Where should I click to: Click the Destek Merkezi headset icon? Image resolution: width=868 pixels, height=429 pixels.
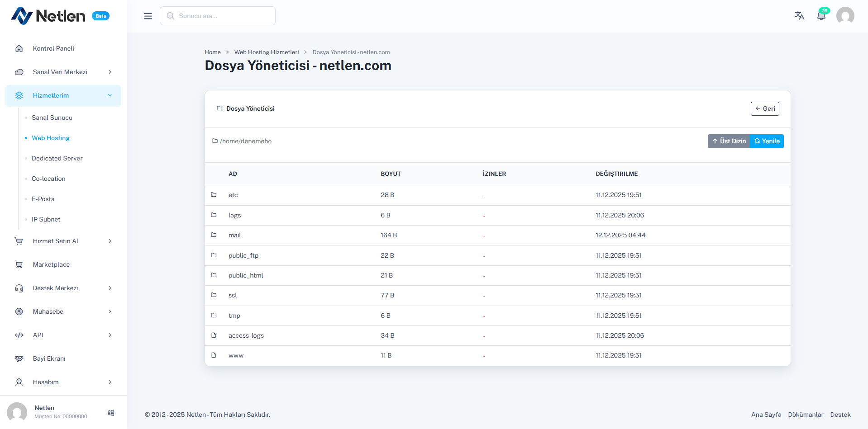point(19,288)
